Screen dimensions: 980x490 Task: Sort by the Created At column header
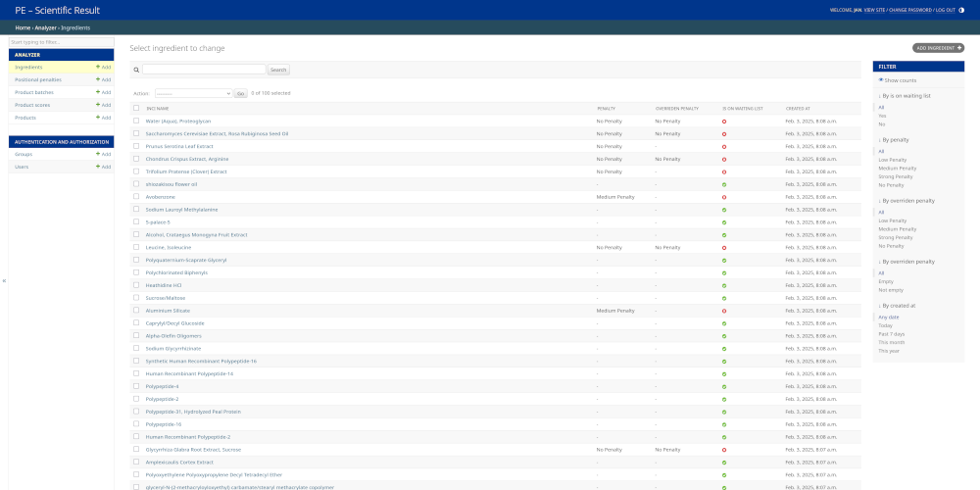tap(798, 108)
